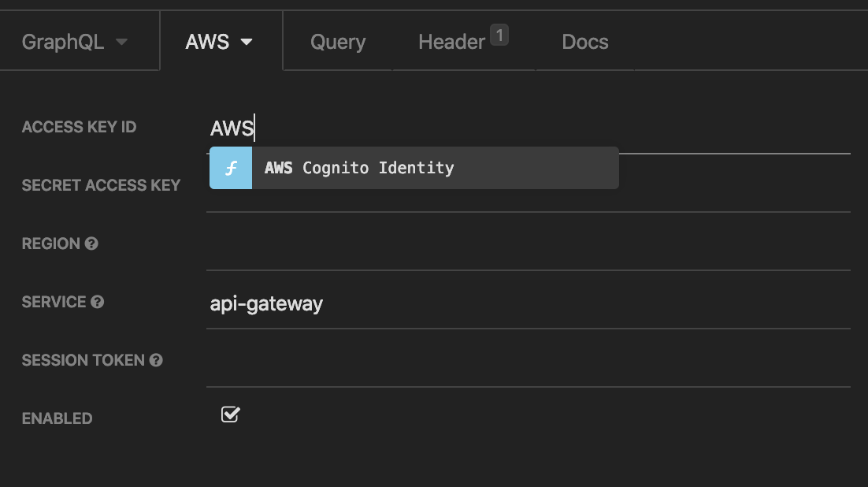The width and height of the screenshot is (868, 487).
Task: Uncheck the Enabled checkbox
Action: [x=230, y=415]
